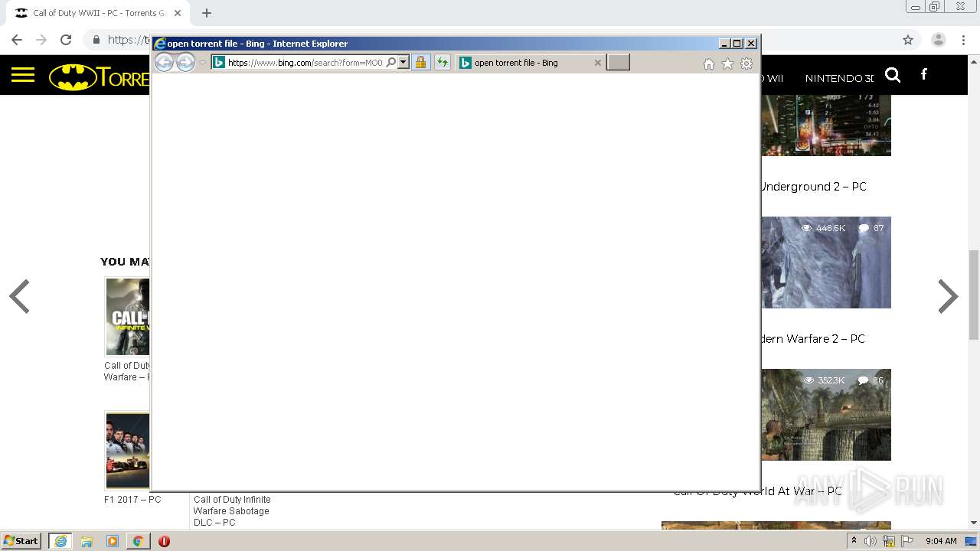
Task: Click the Facebook icon in site header
Action: 924,74
